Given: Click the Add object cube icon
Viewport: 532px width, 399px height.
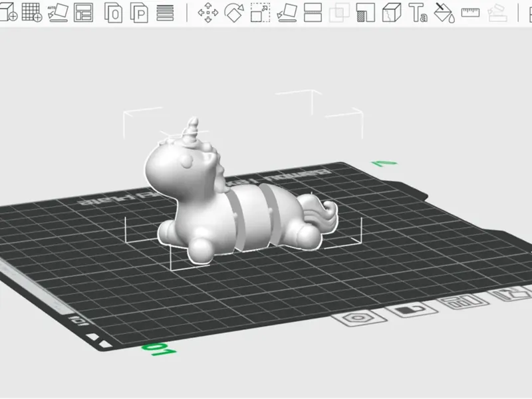Looking at the screenshot, I should click(8, 12).
